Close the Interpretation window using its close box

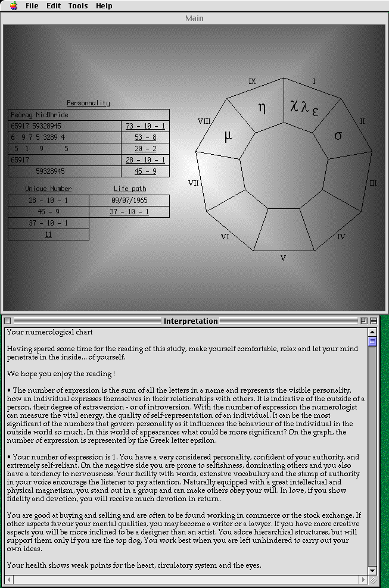pos(7,321)
